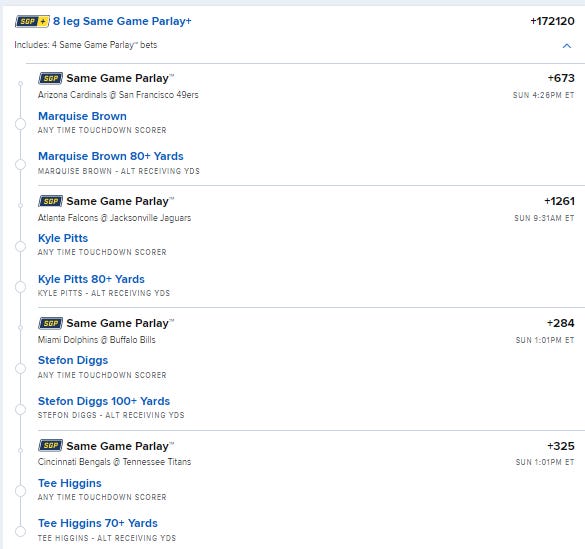Screen dimensions: 585x549
Task: Click Atlanta Falcons @ Jacksonville Jaguars matchup
Action: coord(114,218)
